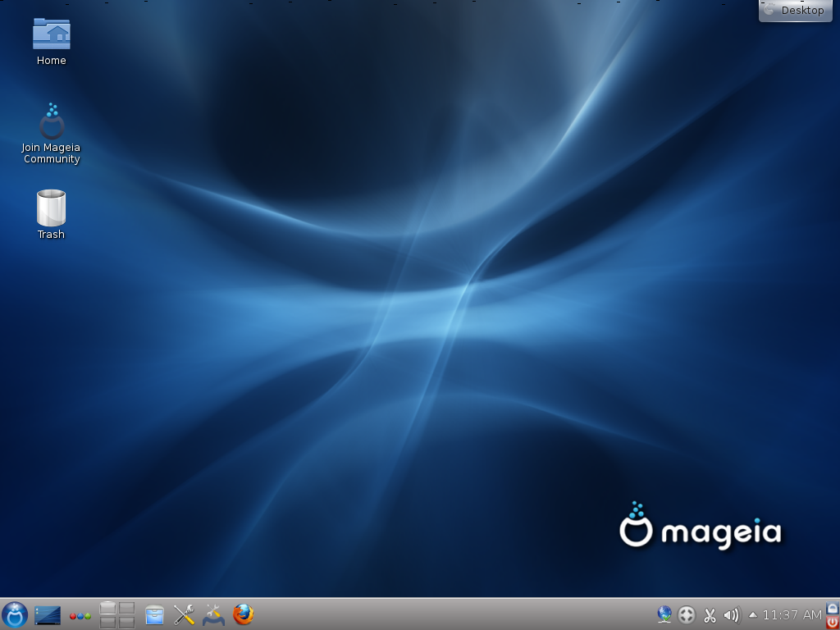This screenshot has height=630, width=840.
Task: Lock the screen with the blue lock icon
Action: point(833,608)
